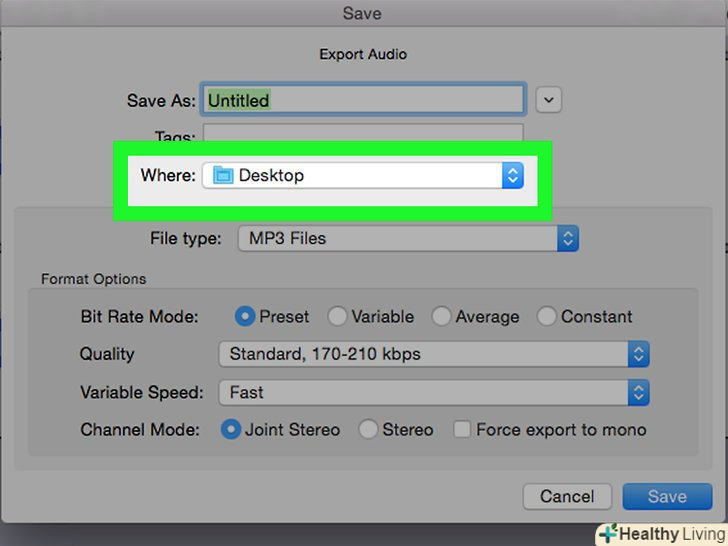Click the Save As filename field
Viewport: 728px width, 546px height.
click(363, 100)
